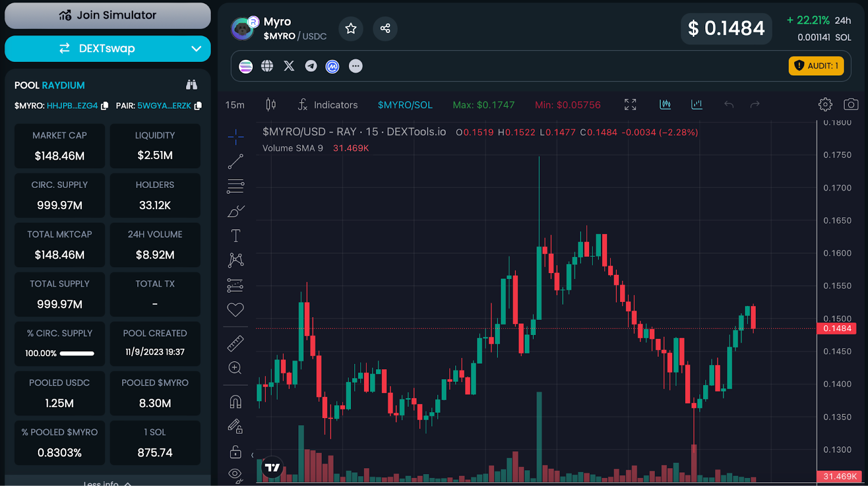
Task: Share the Myro token page
Action: coord(385,28)
